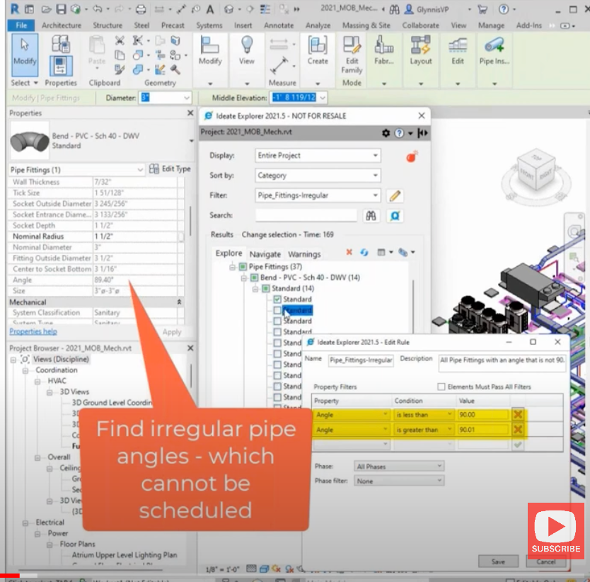Viewport: 590px width, 582px height.
Task: Open the File menu tab
Action: tap(21, 25)
